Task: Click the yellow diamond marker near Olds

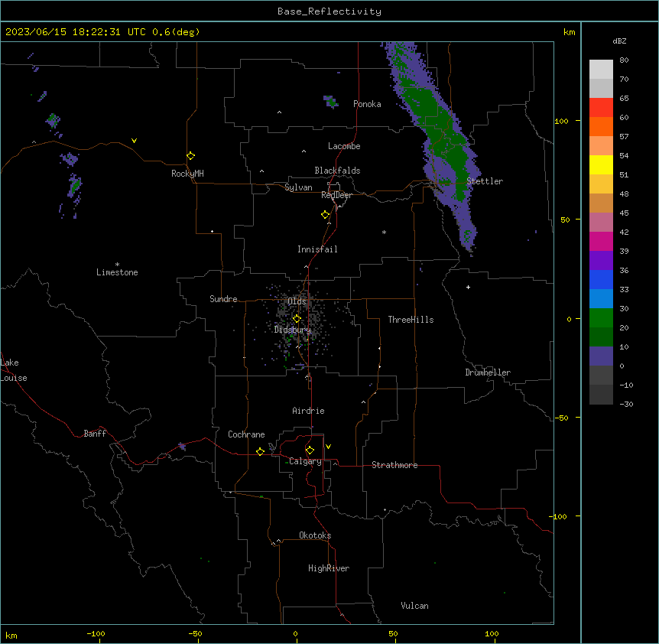Action: [x=297, y=319]
